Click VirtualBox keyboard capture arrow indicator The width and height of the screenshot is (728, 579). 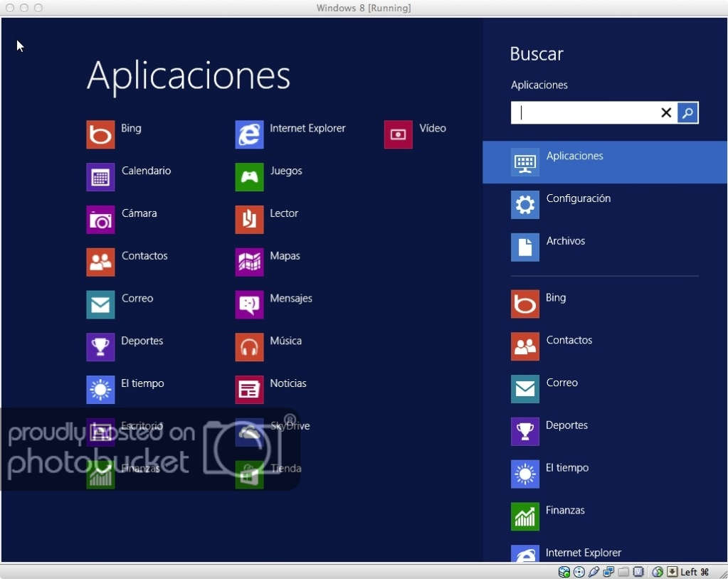672,572
